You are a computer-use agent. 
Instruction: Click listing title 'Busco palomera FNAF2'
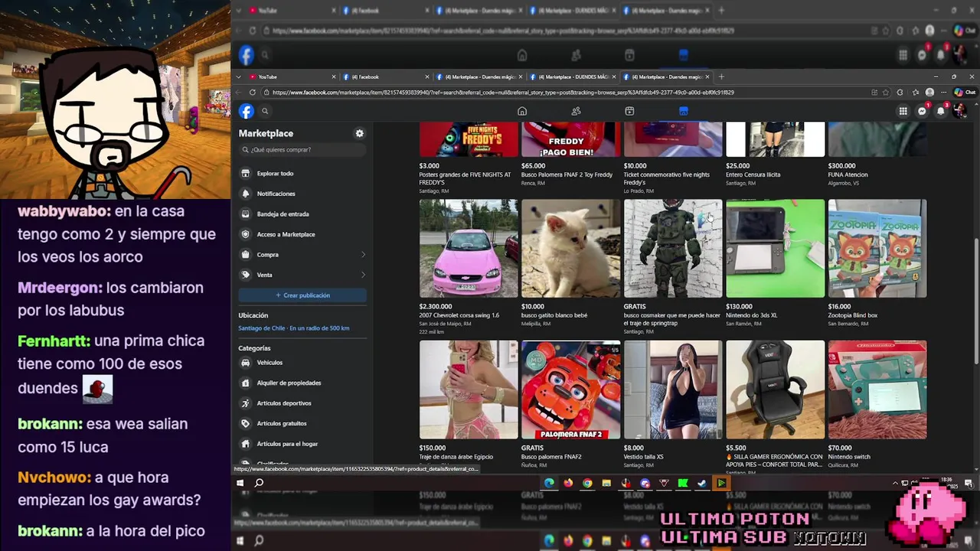tap(551, 457)
